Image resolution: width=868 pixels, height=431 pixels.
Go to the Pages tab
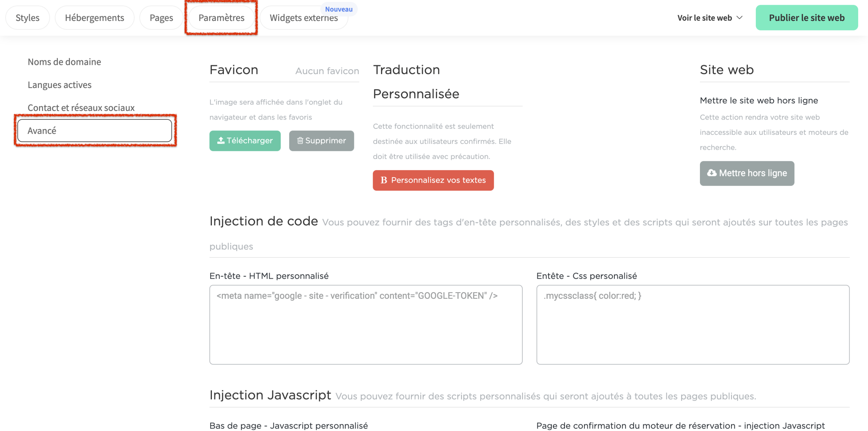click(x=161, y=17)
